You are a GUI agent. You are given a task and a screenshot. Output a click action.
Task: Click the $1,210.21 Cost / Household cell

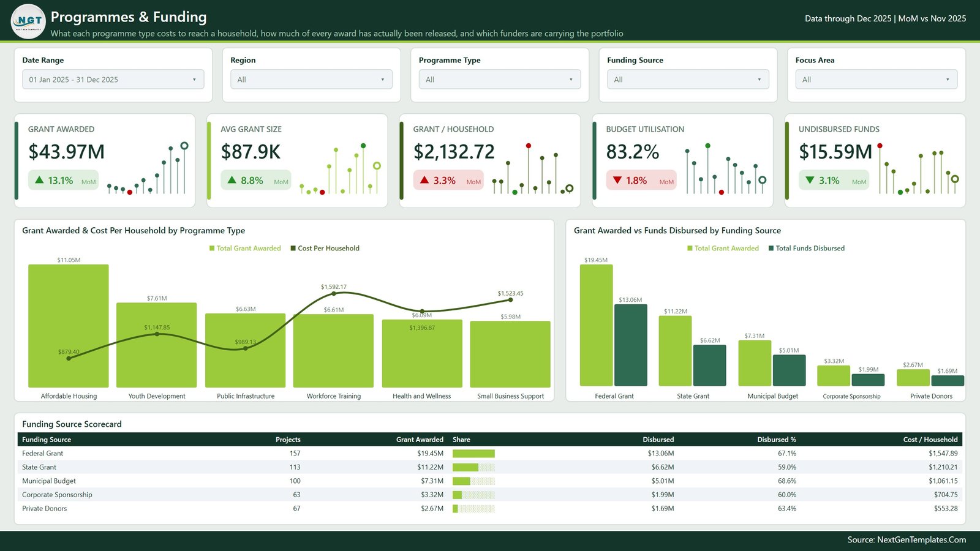pos(943,467)
